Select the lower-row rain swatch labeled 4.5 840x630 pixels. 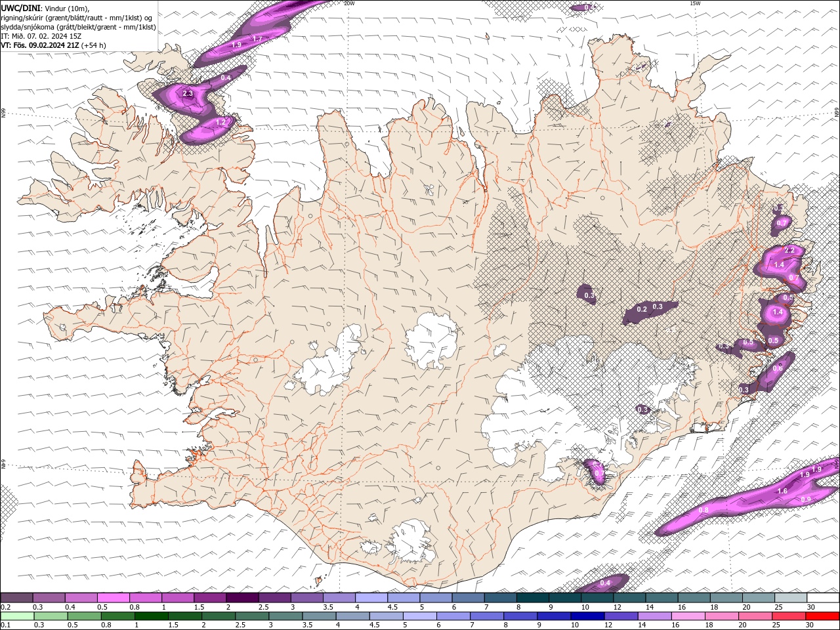385,616
